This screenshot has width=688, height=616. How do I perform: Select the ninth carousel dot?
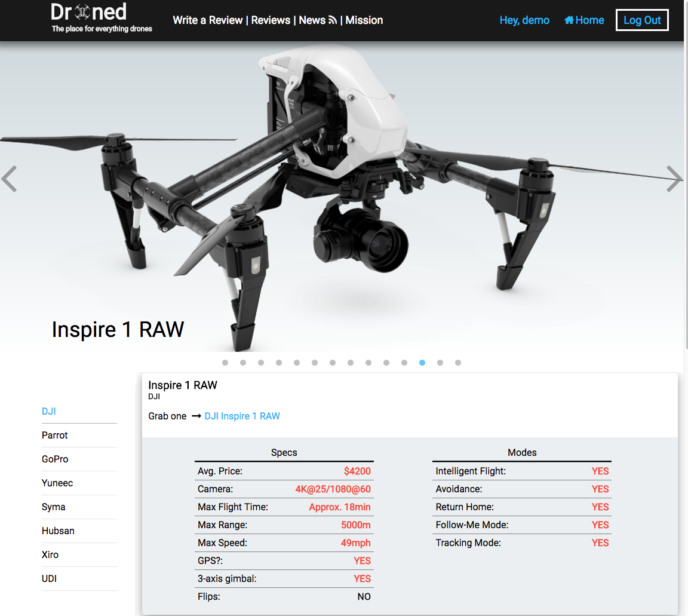click(368, 363)
